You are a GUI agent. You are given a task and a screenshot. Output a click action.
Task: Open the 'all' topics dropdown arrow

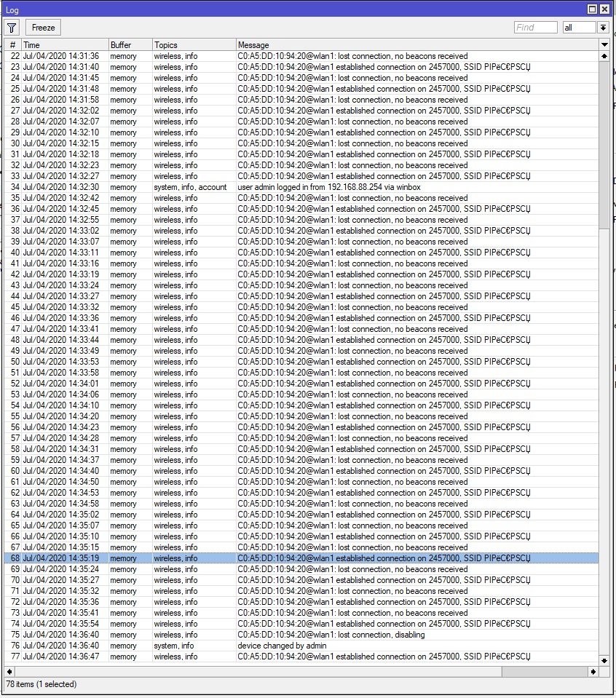click(603, 28)
